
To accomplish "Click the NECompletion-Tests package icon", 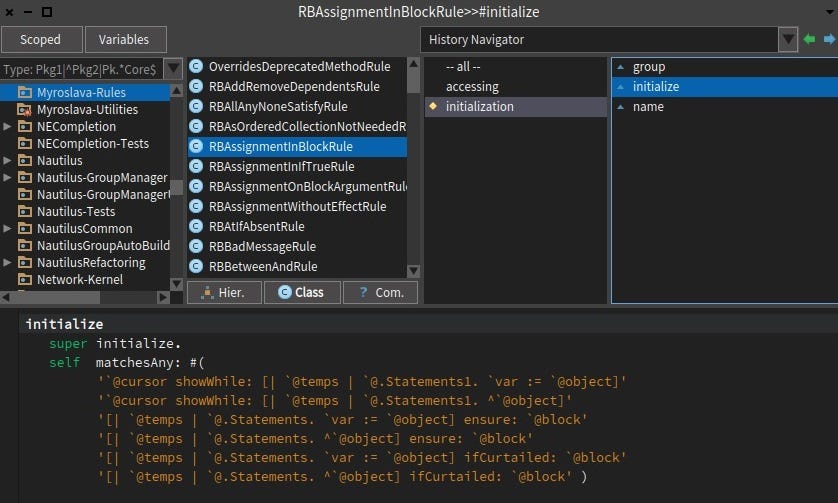I will 25,143.
